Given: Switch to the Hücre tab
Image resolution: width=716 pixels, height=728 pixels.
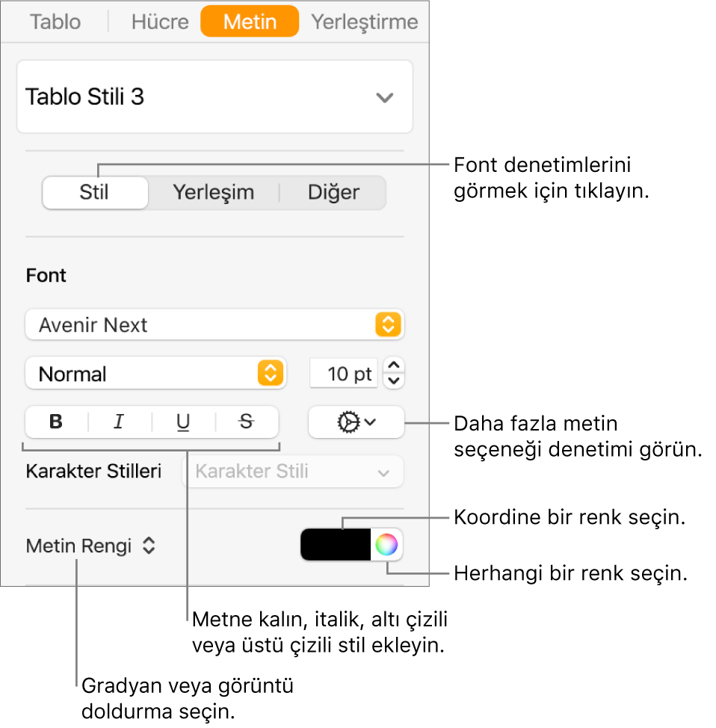Looking at the screenshot, I should 160,22.
